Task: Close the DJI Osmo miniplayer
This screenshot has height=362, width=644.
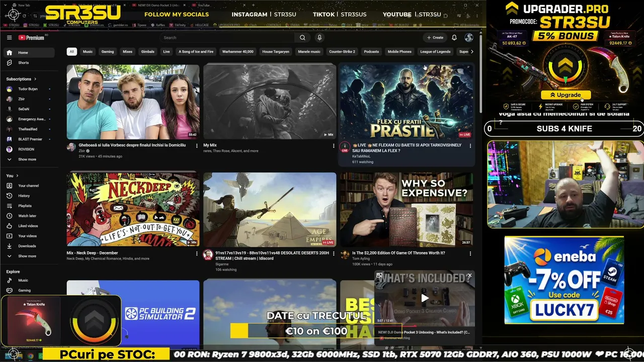Action: pyautogui.click(x=469, y=276)
